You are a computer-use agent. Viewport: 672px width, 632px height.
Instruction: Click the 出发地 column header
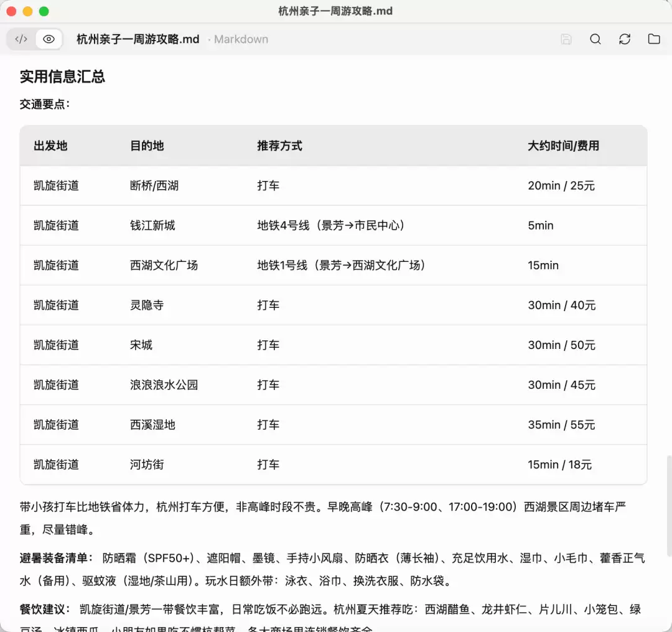point(50,146)
